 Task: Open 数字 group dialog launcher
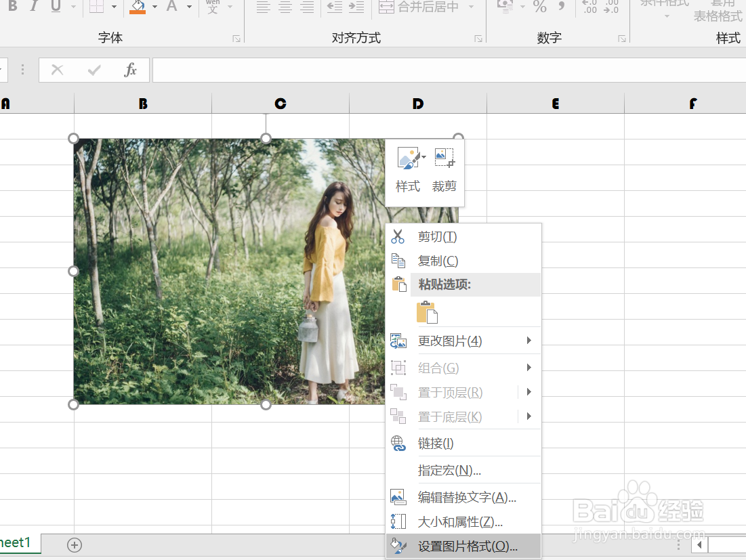622,39
